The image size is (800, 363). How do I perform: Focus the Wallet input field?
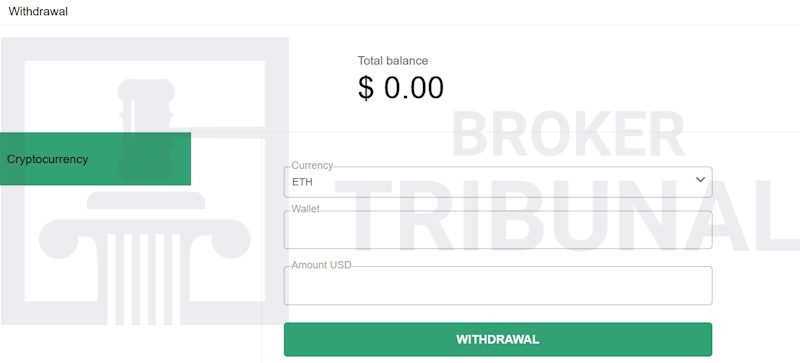coord(498,230)
